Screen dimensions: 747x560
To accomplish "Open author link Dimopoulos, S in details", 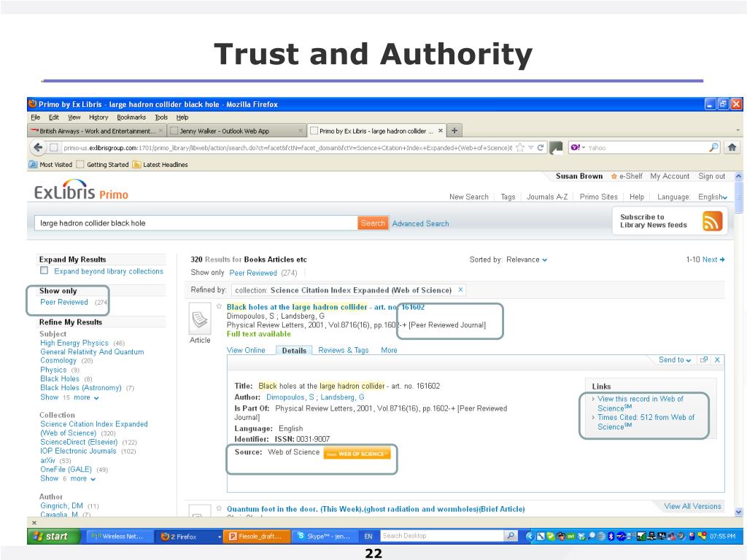I will (x=290, y=397).
